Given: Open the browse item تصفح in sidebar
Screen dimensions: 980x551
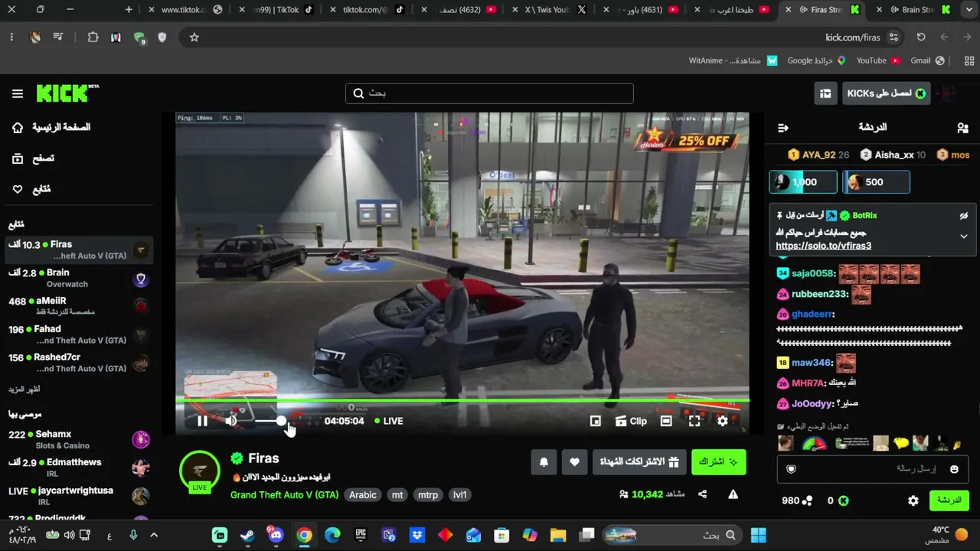Looking at the screenshot, I should (x=34, y=158).
